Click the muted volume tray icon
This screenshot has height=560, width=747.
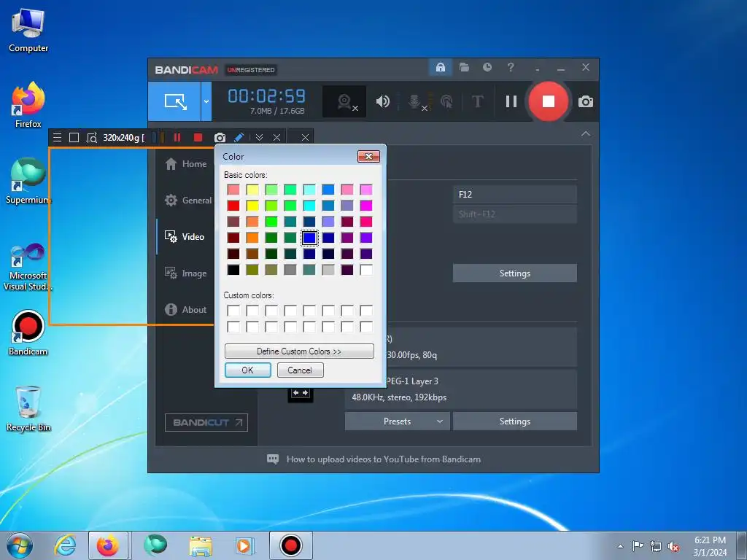673,547
